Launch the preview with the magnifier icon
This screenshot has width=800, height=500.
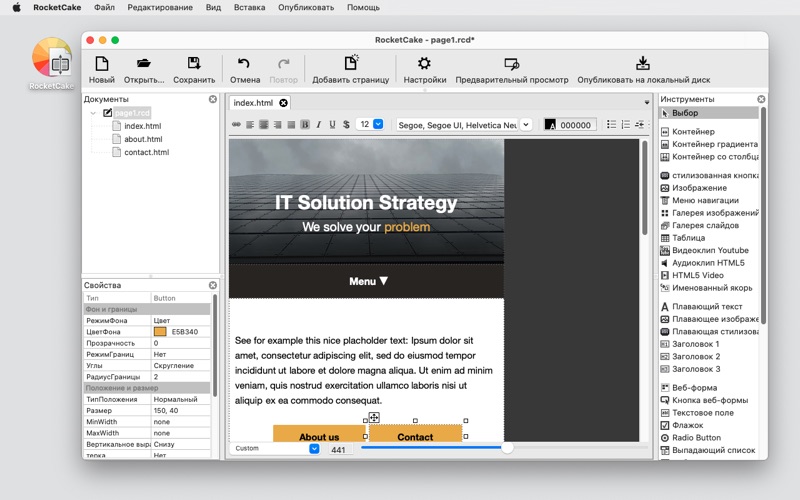(512, 64)
